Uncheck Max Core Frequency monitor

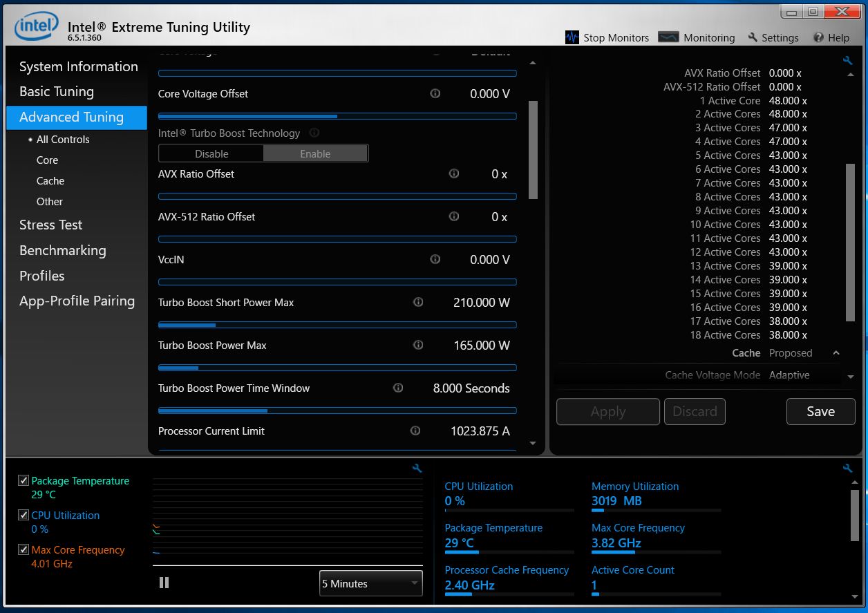point(23,549)
